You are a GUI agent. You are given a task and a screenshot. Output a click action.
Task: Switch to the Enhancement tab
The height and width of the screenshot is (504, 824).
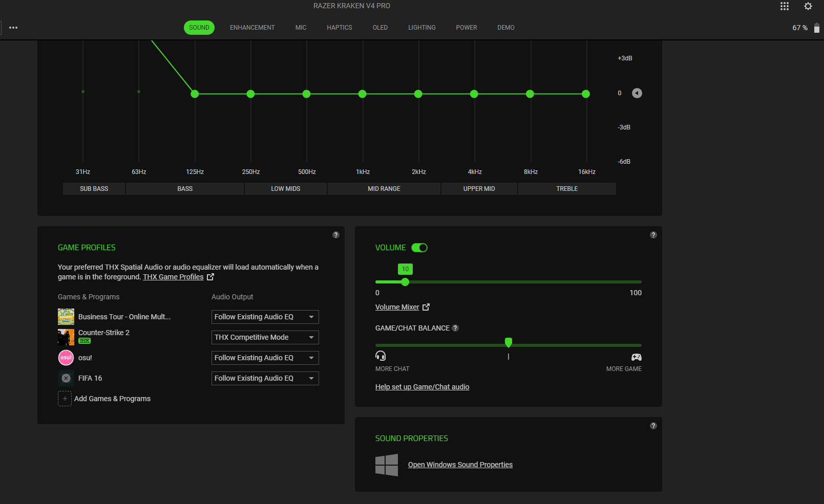pyautogui.click(x=252, y=28)
